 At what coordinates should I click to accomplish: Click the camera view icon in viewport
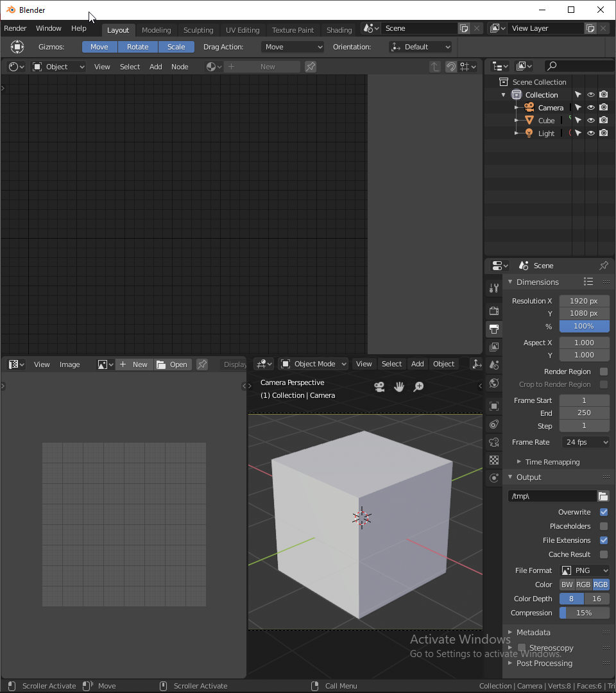[x=379, y=386]
